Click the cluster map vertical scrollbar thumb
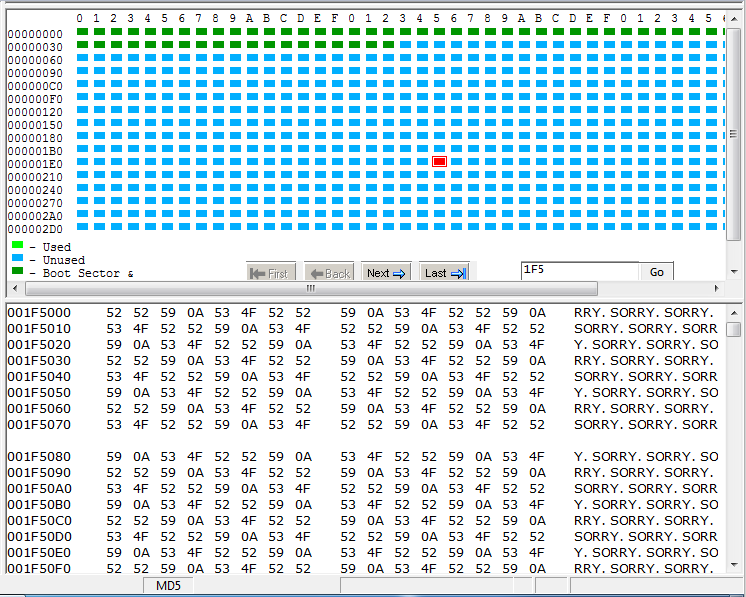 (x=733, y=134)
